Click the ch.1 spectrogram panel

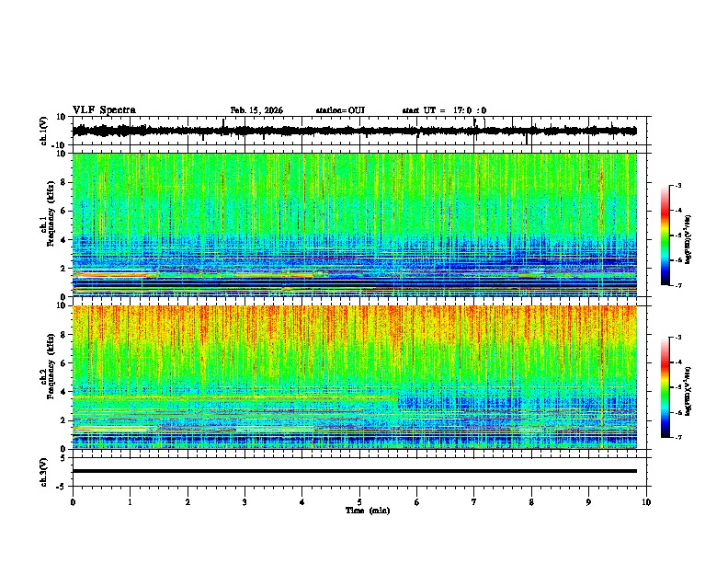pyautogui.click(x=355, y=224)
